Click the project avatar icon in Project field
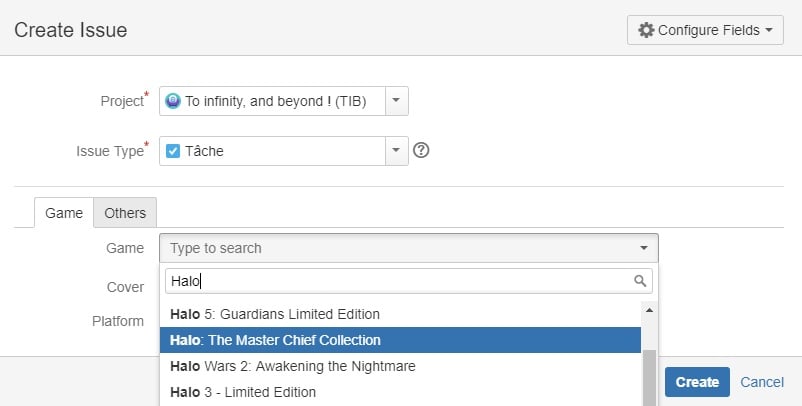 click(173, 101)
